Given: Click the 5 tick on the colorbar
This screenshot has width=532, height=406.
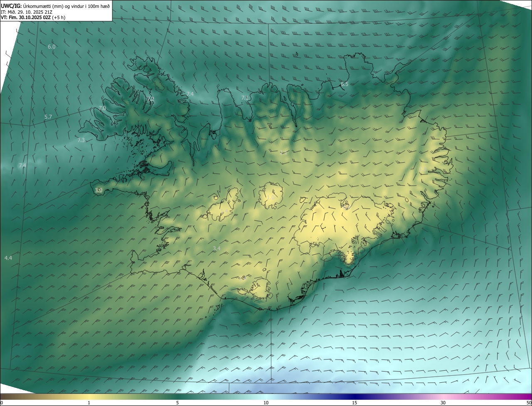Looking at the screenshot, I should pos(177,403).
